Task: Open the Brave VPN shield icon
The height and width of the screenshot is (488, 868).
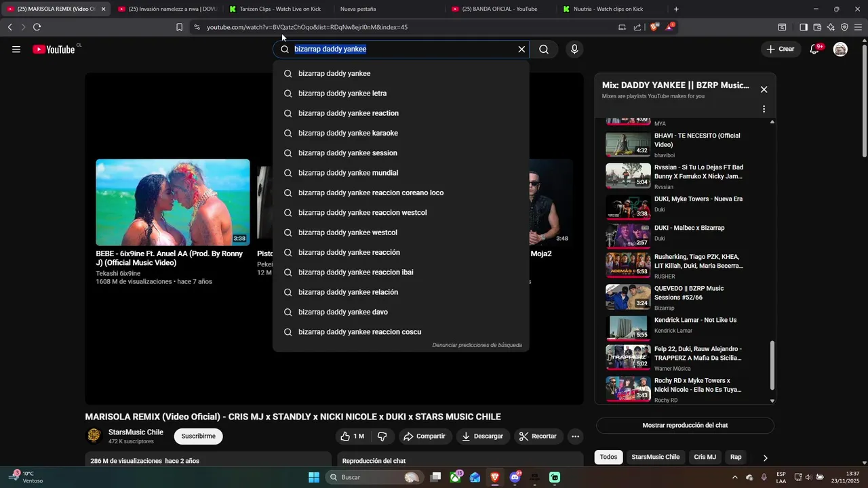Action: pyautogui.click(x=844, y=27)
